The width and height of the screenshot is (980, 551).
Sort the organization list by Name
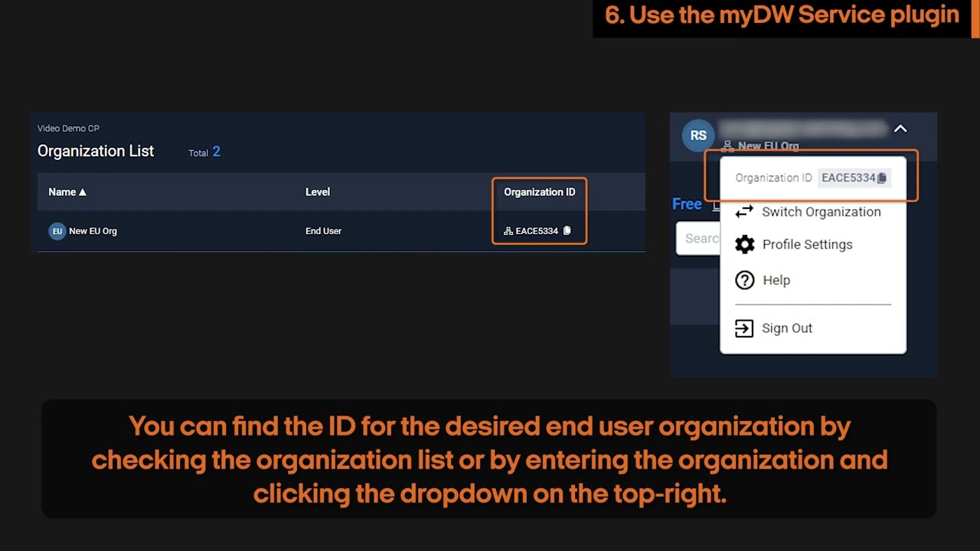click(x=67, y=192)
